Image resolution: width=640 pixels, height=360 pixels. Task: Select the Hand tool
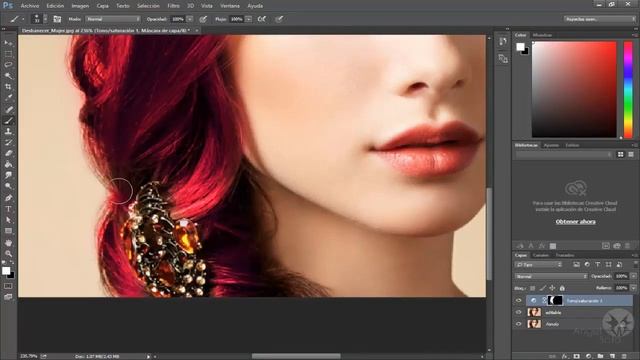(x=8, y=242)
